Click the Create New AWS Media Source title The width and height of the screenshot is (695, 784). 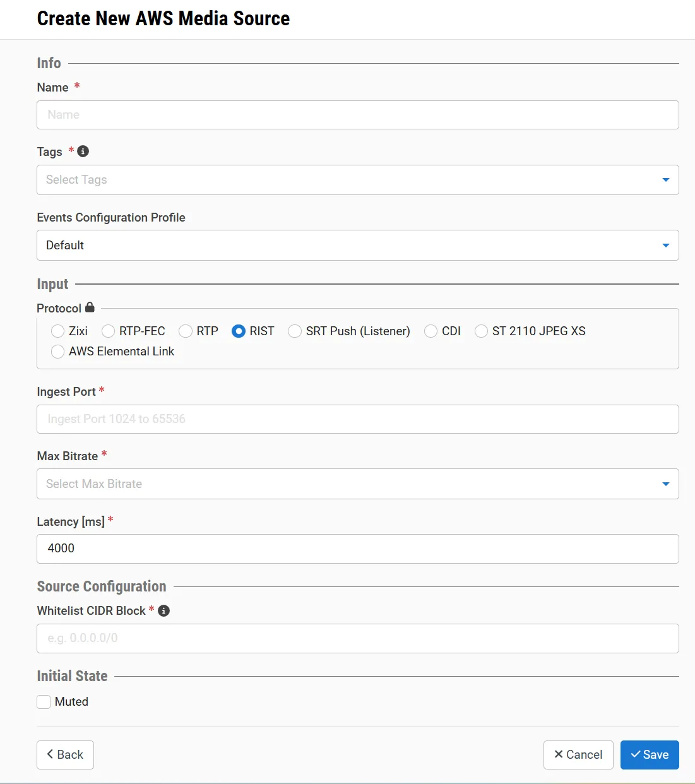pyautogui.click(x=163, y=18)
